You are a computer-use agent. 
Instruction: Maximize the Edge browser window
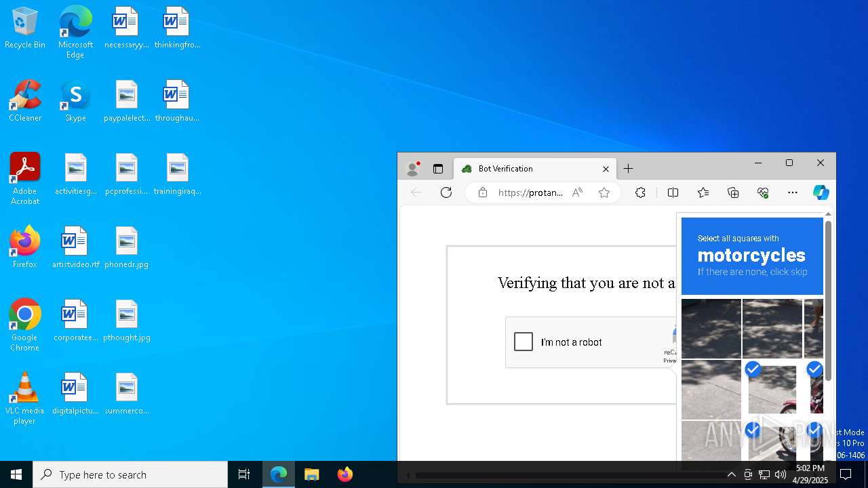(x=789, y=163)
